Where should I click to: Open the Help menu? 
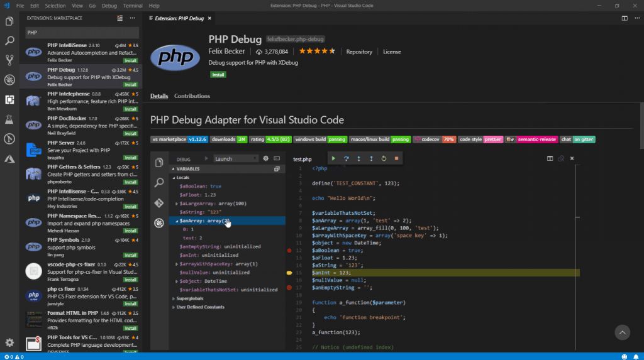[154, 5]
